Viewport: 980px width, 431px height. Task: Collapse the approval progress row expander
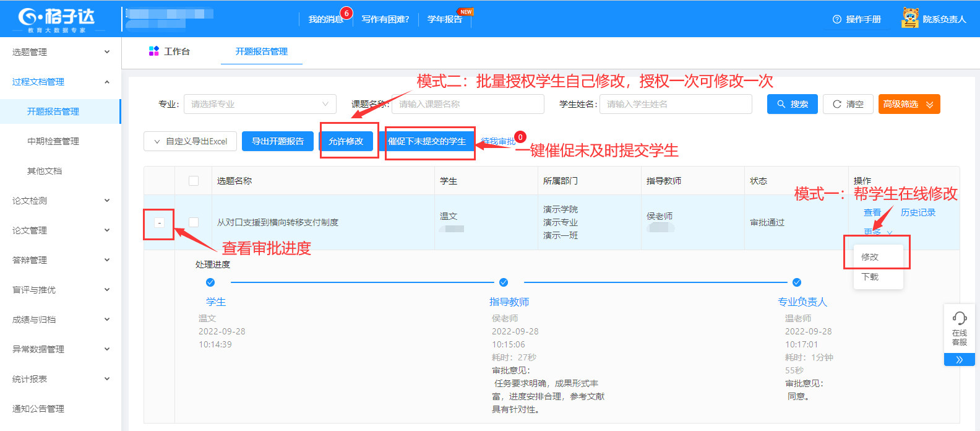(x=160, y=222)
